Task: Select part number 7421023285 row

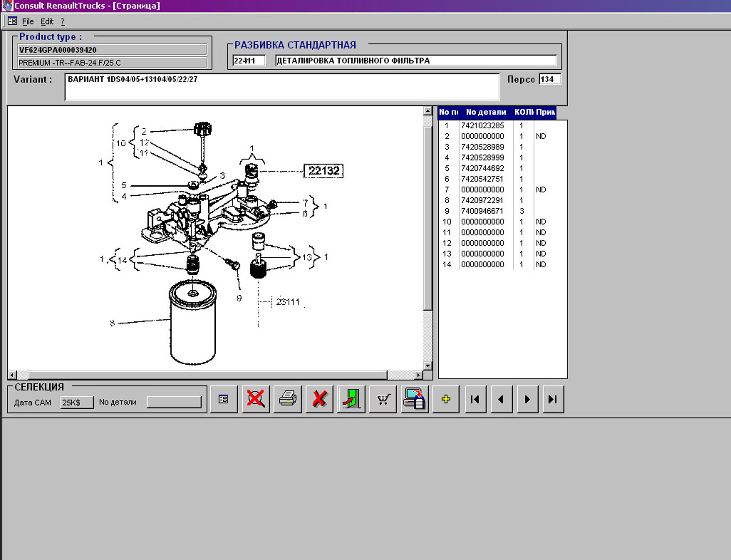Action: point(482,125)
